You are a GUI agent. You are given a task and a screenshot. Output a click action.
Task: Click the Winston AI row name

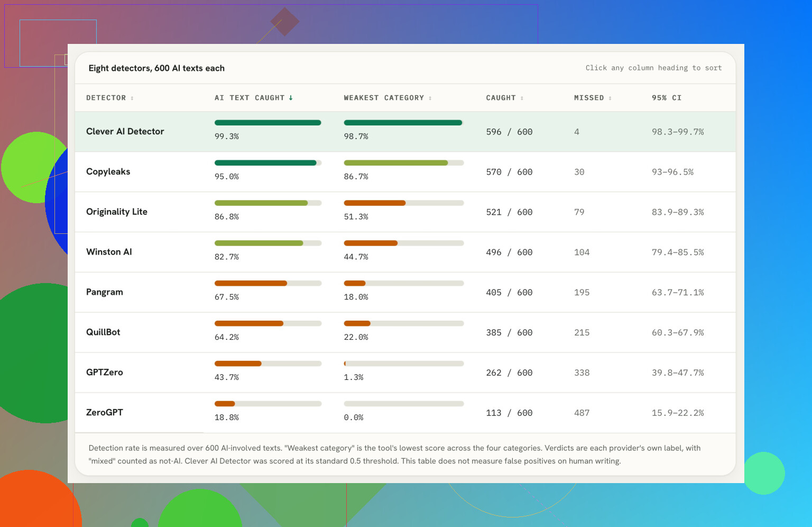point(109,252)
